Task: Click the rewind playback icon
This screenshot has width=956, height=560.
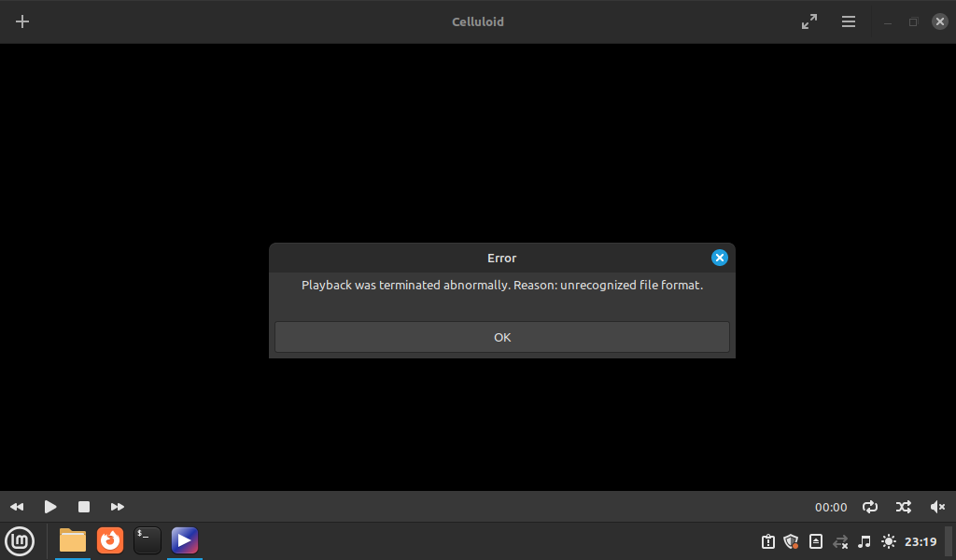Action: click(17, 507)
